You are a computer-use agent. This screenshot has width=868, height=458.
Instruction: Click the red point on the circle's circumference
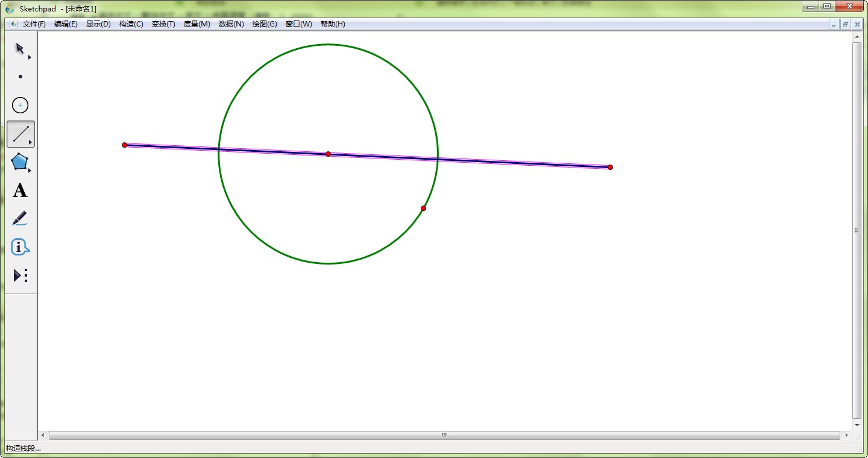pos(423,209)
